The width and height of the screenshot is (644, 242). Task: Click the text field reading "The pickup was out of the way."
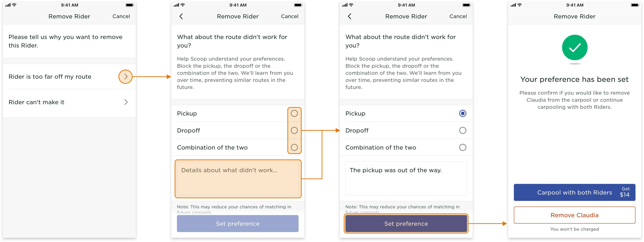tap(406, 179)
